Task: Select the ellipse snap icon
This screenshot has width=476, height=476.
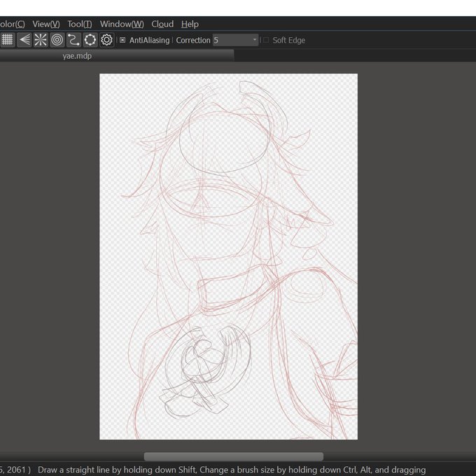Action: 90,40
